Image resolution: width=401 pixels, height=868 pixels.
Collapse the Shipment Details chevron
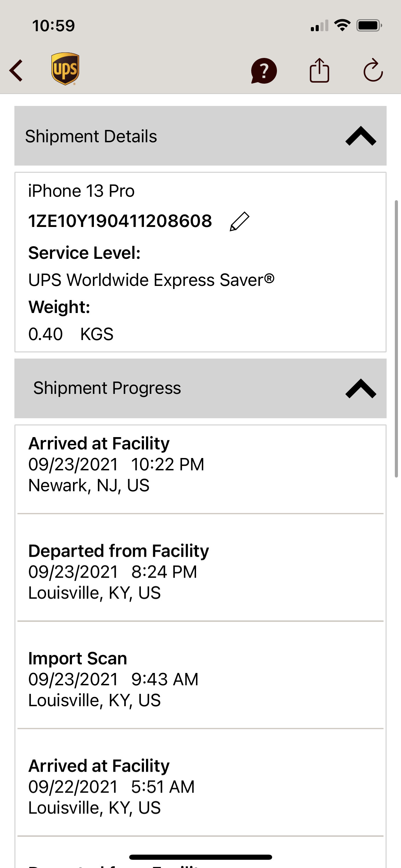[x=361, y=136]
